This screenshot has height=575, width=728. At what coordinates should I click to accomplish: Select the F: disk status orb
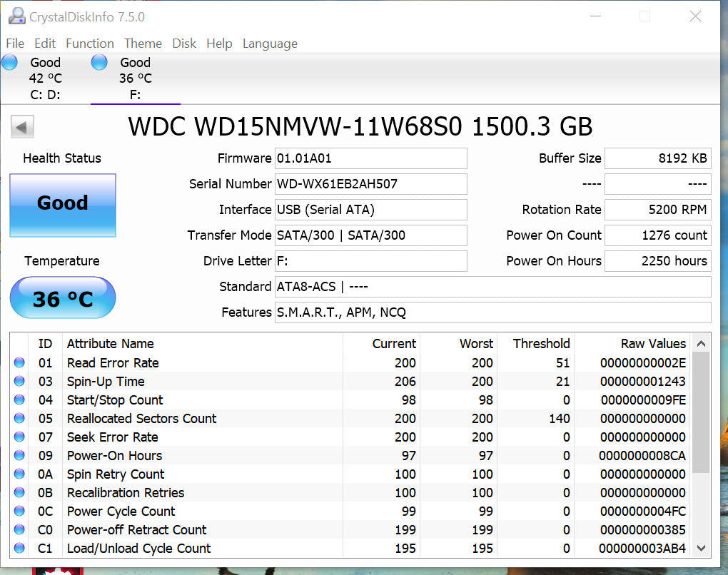(99, 63)
